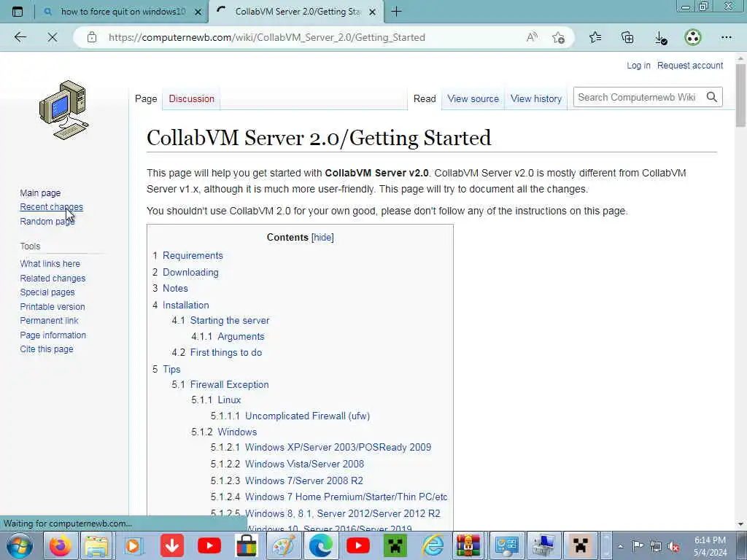Open Random page in sidebar
747x560 pixels.
coord(47,222)
